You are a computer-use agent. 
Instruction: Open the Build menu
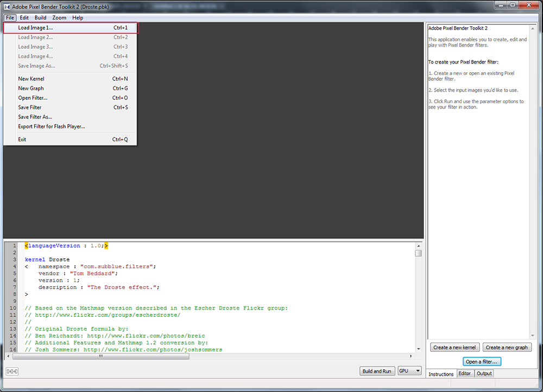[x=40, y=18]
